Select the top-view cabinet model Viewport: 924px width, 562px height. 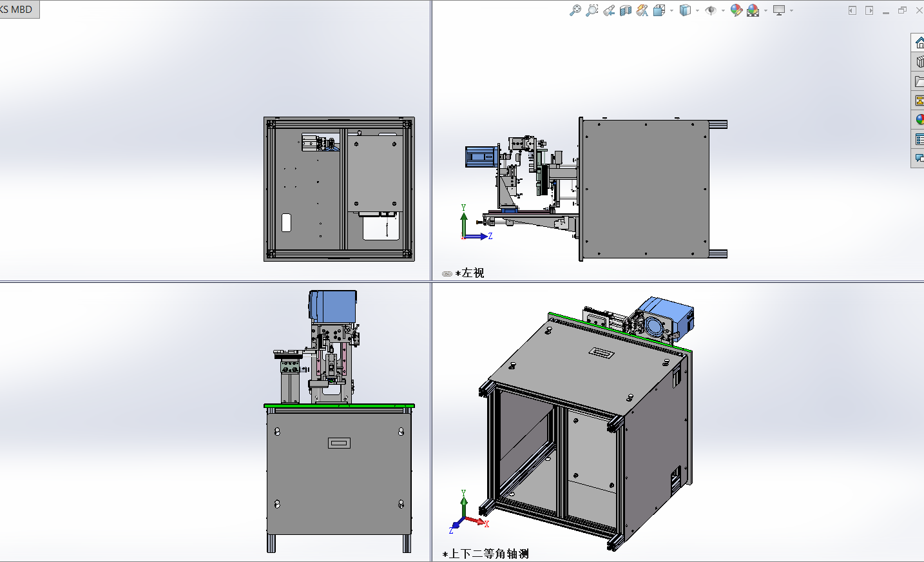point(339,189)
